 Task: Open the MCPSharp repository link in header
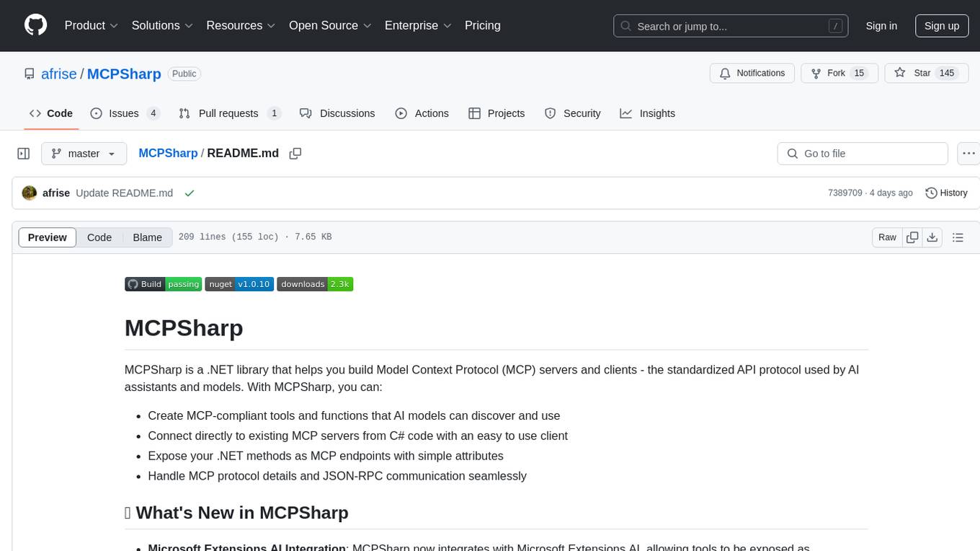click(x=124, y=74)
